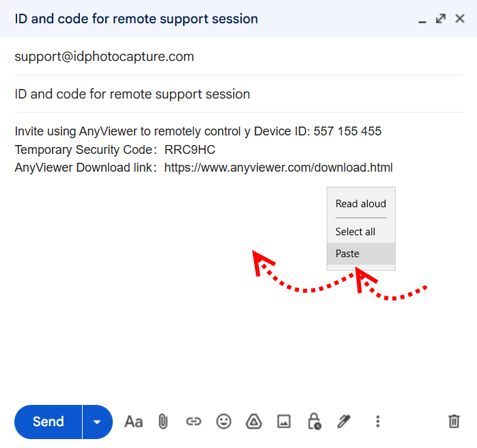Open the emoji picker
Image resolution: width=477 pixels, height=448 pixels.
coord(224,421)
